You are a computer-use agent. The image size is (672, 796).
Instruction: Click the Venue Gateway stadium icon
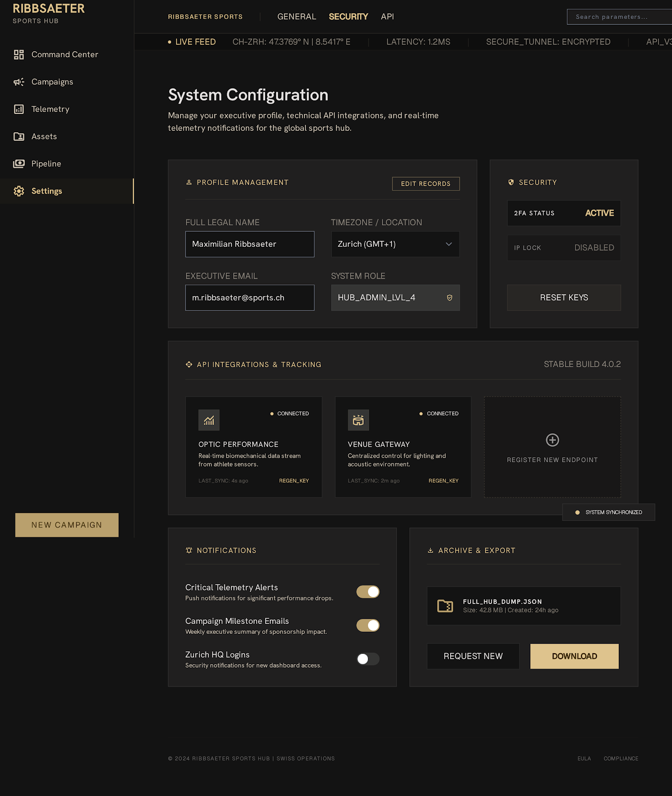pos(358,420)
